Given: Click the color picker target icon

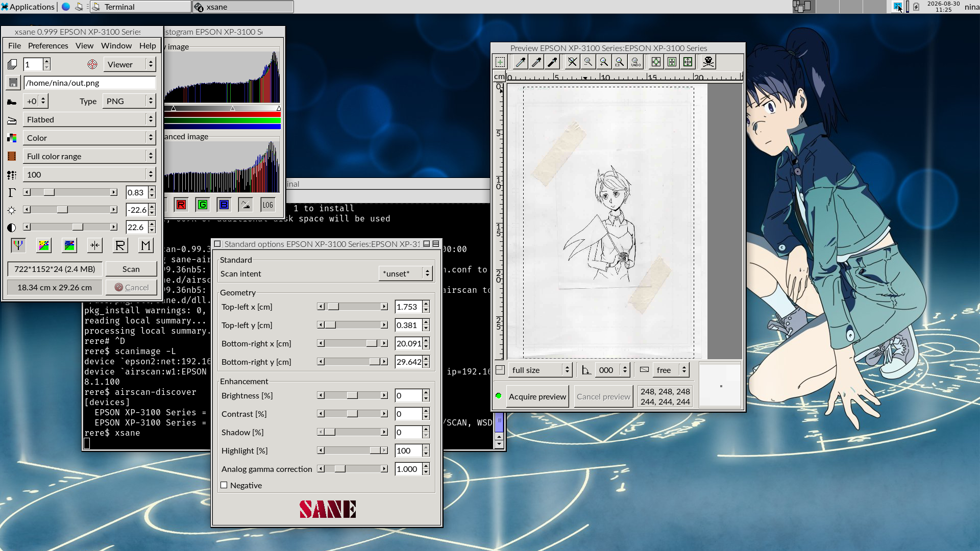Looking at the screenshot, I should coord(92,64).
